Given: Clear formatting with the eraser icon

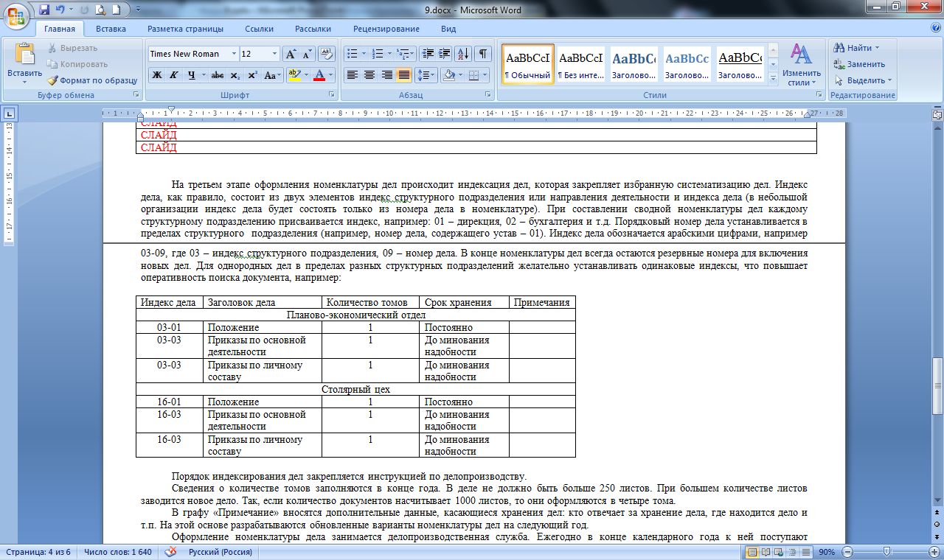Looking at the screenshot, I should point(328,54).
